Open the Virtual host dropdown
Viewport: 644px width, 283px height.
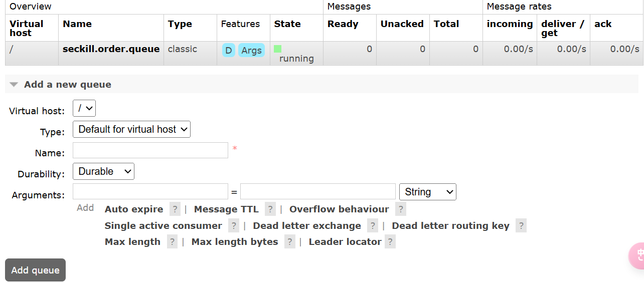[84, 109]
